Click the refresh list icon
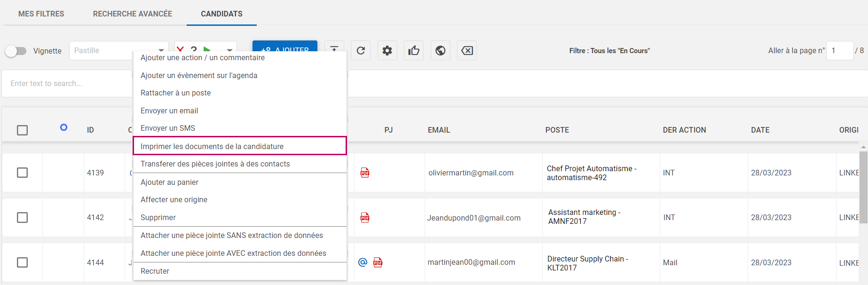 (x=361, y=51)
